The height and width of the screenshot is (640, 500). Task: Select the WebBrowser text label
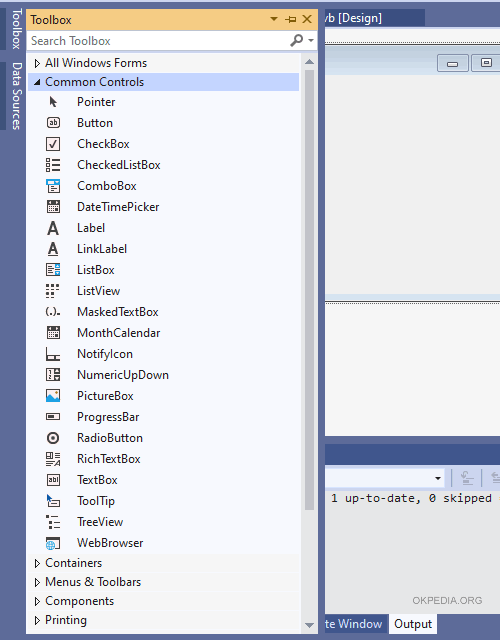click(x=110, y=543)
